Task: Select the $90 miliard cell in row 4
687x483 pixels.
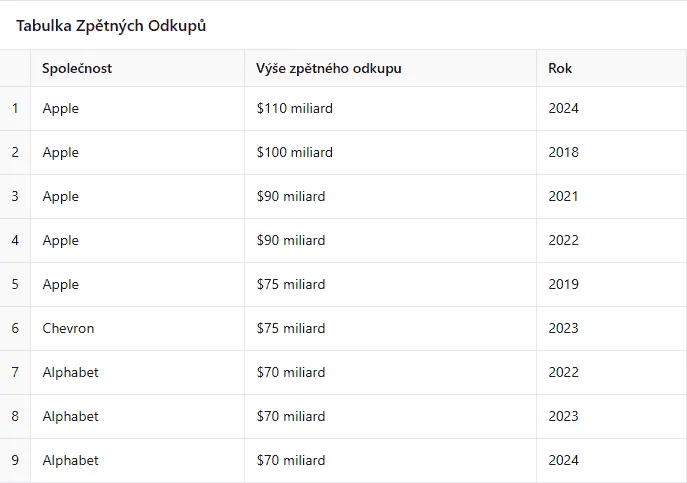Action: 291,240
